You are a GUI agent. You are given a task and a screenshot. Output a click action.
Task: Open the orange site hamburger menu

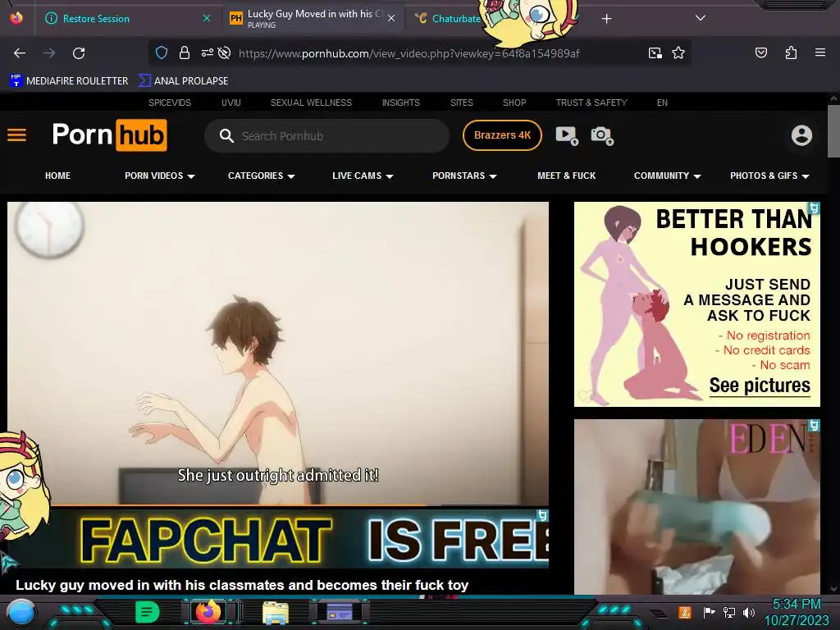(16, 135)
